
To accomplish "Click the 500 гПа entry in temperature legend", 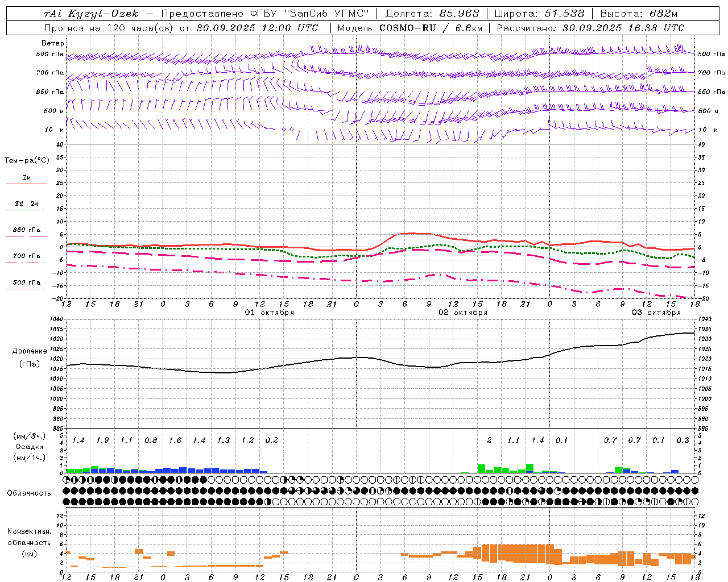I will tap(27, 282).
